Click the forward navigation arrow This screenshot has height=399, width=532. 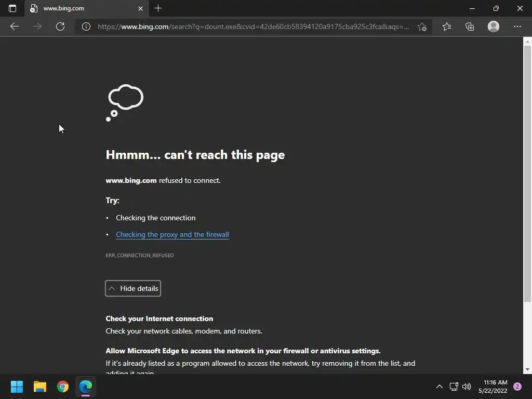(37, 26)
